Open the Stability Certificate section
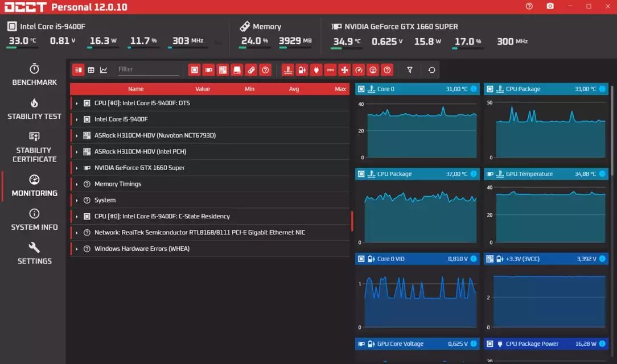Screen dimensions: 617x364 [34, 147]
